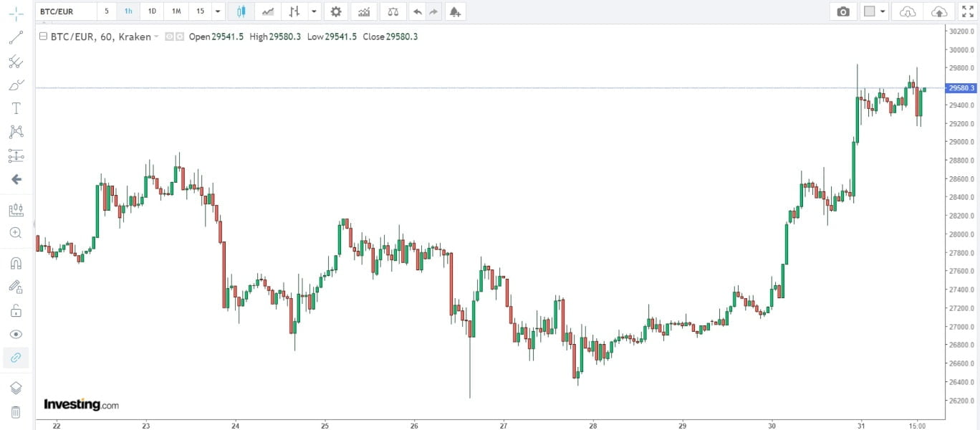Viewport: 980px width, 430px height.
Task: Hide all drawings with the eye icon
Action: (x=16, y=334)
